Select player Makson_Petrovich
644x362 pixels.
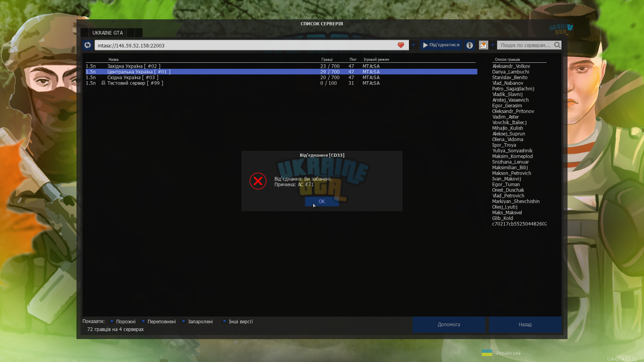(x=512, y=173)
